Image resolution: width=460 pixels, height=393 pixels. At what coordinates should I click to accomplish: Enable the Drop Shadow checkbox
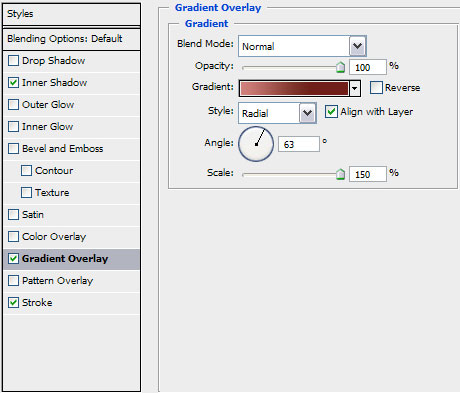point(13,61)
